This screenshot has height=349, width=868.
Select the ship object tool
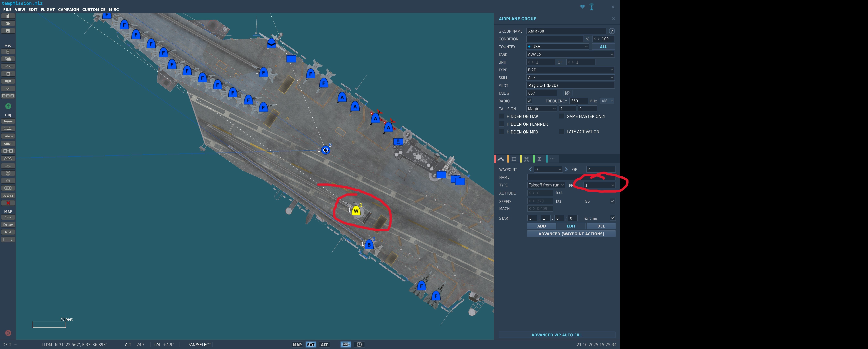pos(8,136)
